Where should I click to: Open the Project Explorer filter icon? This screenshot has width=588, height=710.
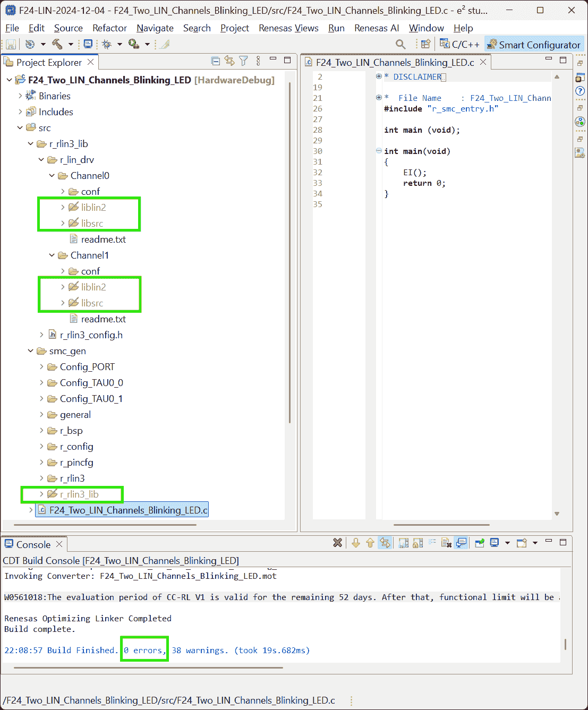pos(243,62)
